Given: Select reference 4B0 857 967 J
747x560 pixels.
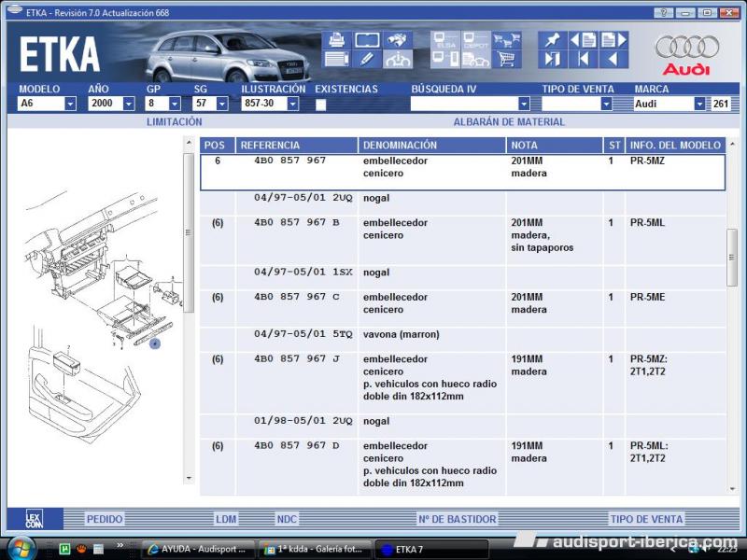Looking at the screenshot, I should click(296, 358).
